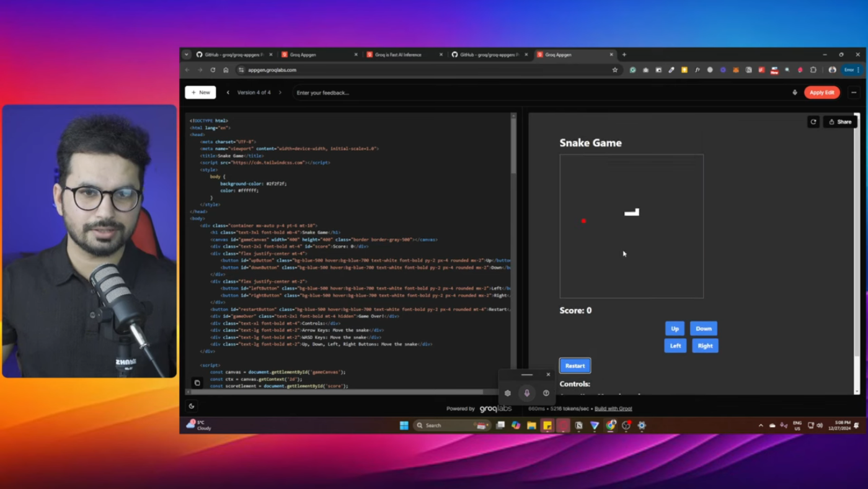
Task: Reload the current page
Action: pos(213,70)
